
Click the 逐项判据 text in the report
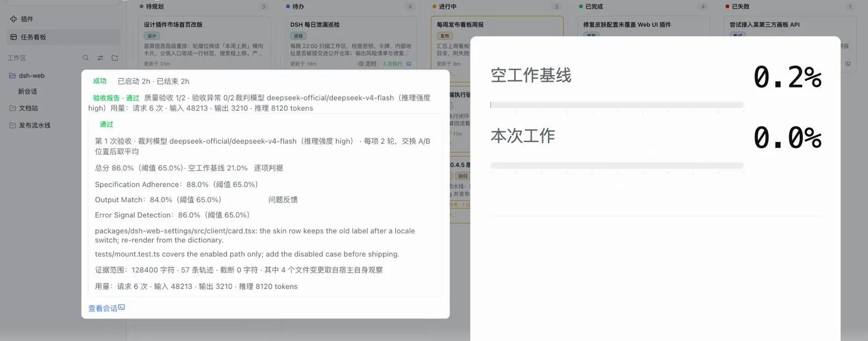click(x=269, y=168)
